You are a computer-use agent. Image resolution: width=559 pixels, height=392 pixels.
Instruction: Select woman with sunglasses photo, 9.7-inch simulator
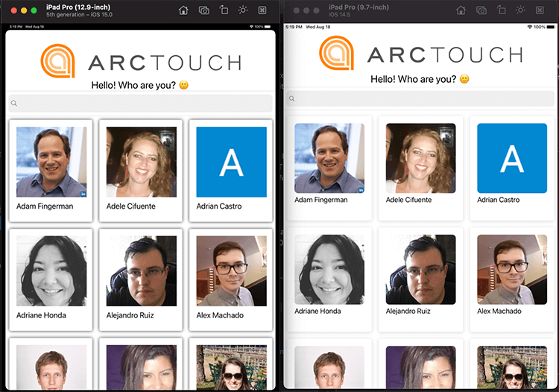[x=512, y=367]
